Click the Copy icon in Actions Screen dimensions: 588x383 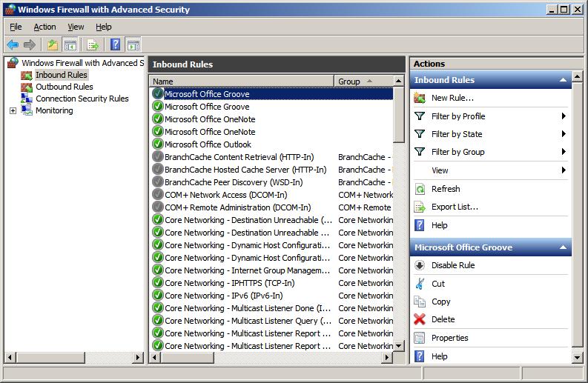[x=420, y=302]
